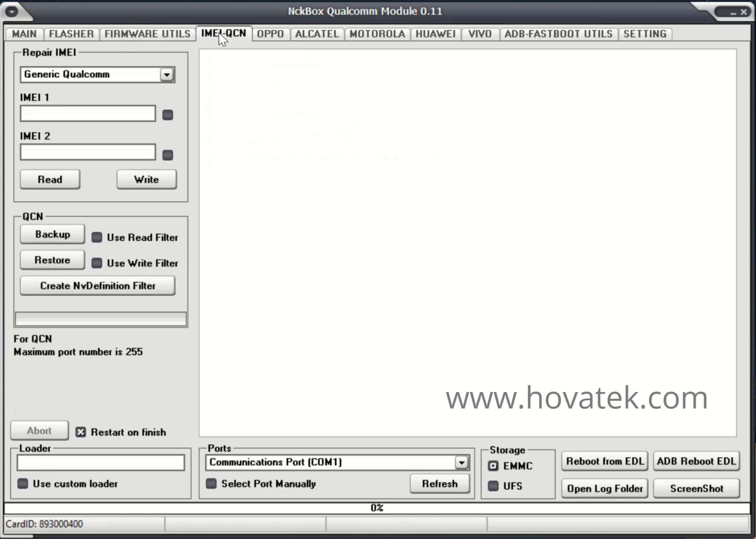Open the round menu icon in title bar
The height and width of the screenshot is (539, 756).
[x=11, y=11]
